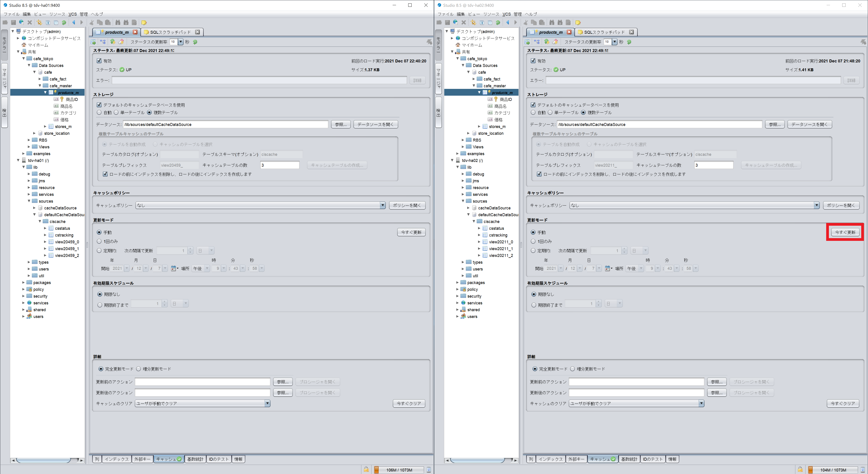Click collapse-all minus icon in tdv-ha01 toolbar
The height and width of the screenshot is (474, 868).
click(56, 23)
